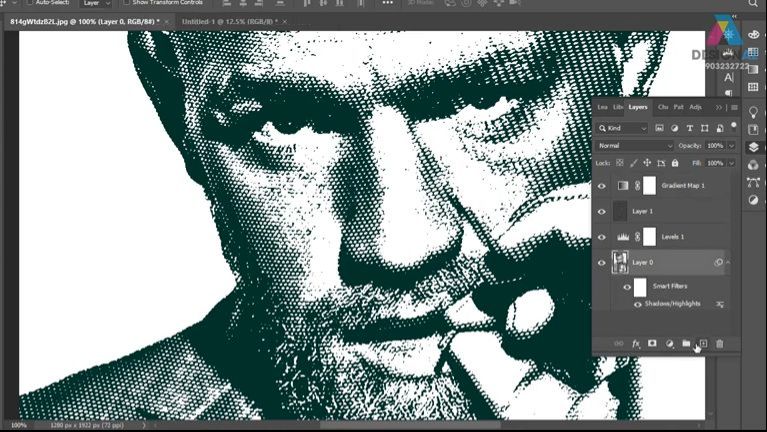Add a layer mask from Layers panel

click(x=652, y=344)
